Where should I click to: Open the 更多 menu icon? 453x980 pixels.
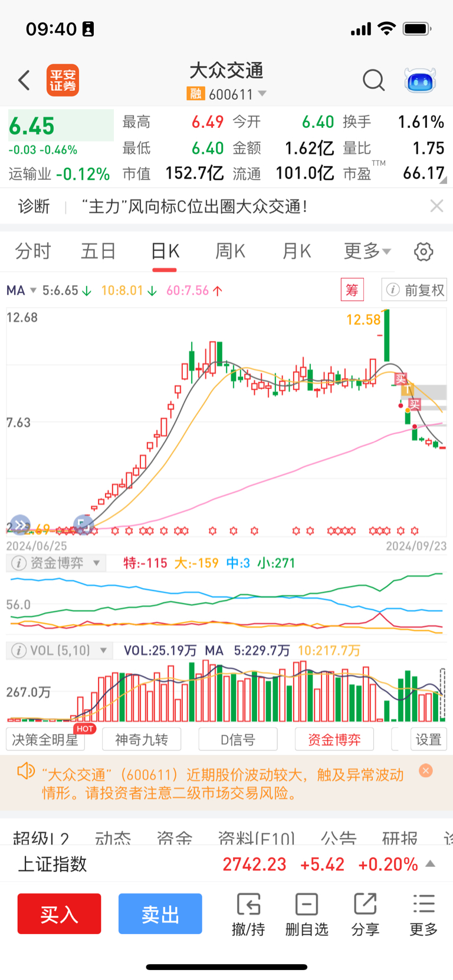(424, 914)
